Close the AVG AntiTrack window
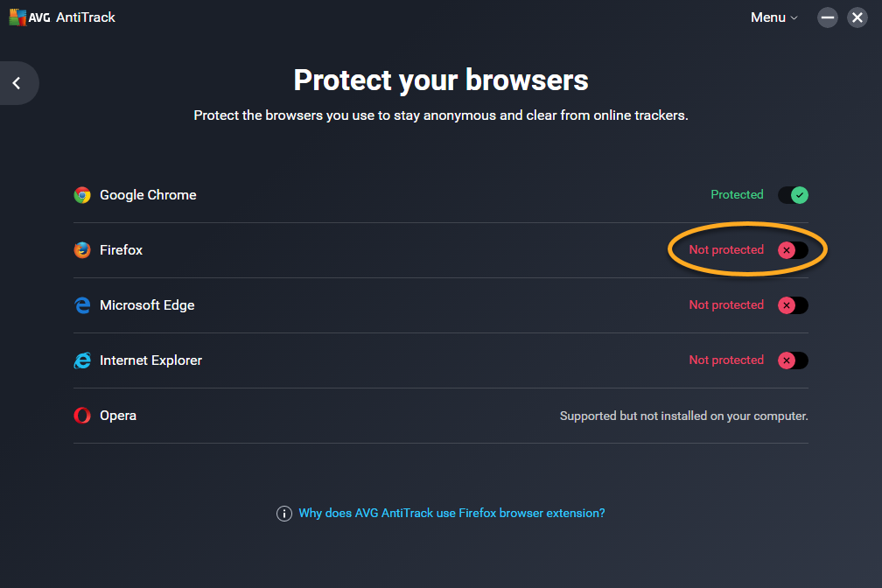This screenshot has width=882, height=588. [x=857, y=17]
